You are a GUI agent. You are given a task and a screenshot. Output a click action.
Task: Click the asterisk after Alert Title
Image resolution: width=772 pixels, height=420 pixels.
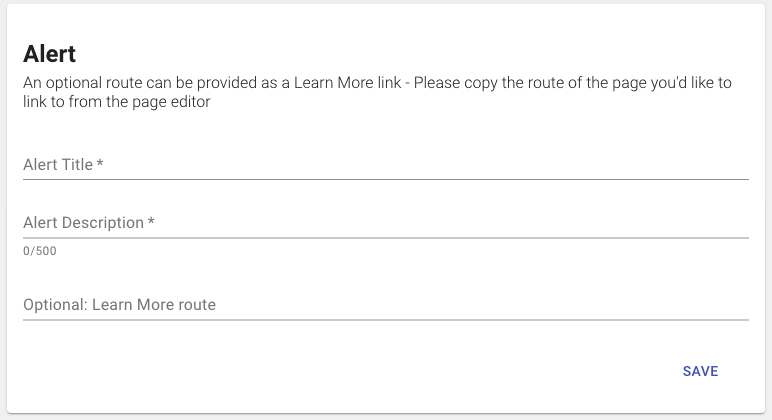tap(101, 165)
